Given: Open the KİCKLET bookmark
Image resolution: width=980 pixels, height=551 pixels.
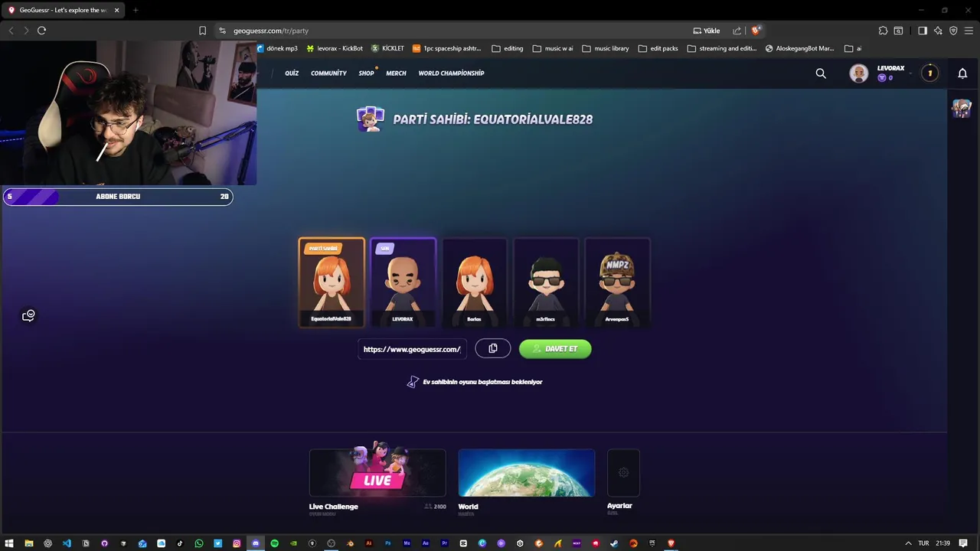Looking at the screenshot, I should [x=387, y=48].
